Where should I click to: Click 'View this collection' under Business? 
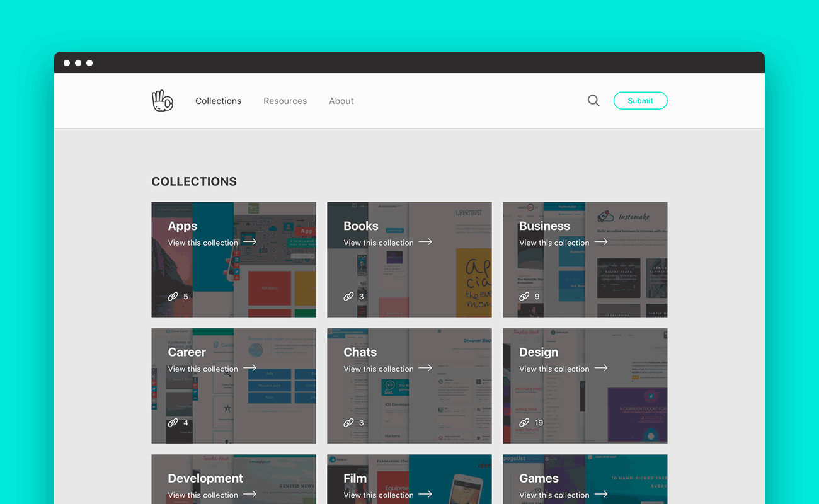click(x=554, y=243)
